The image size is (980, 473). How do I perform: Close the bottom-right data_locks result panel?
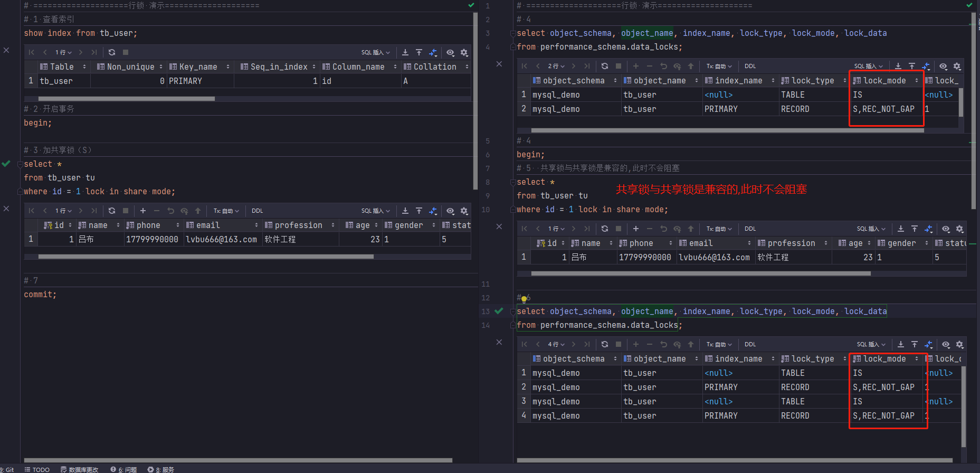coord(499,342)
